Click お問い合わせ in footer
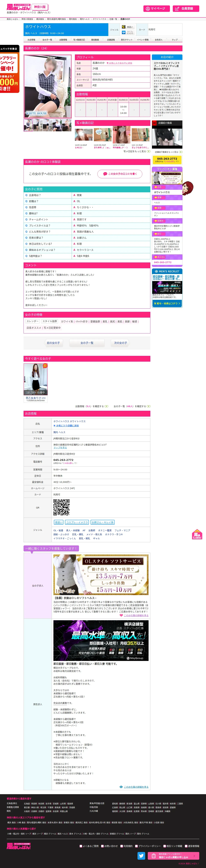Screen dimensions: 206x868 click(109, 846)
